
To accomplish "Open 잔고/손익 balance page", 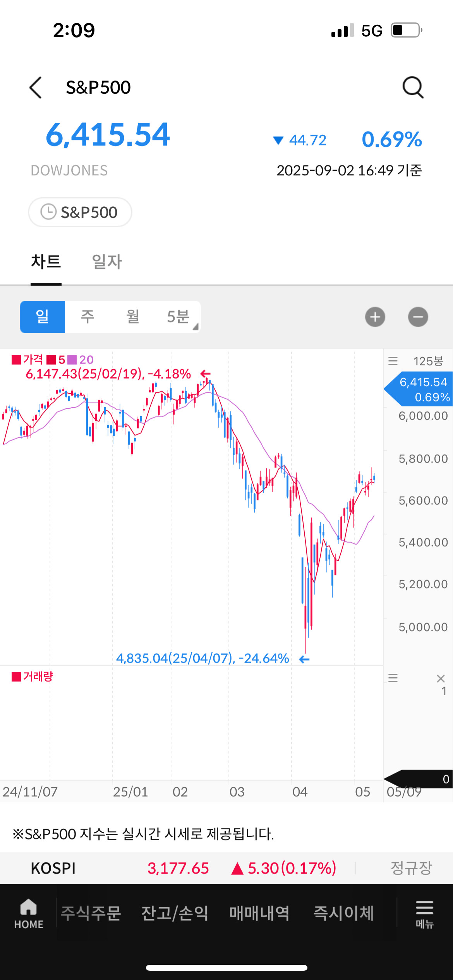I will pyautogui.click(x=175, y=913).
